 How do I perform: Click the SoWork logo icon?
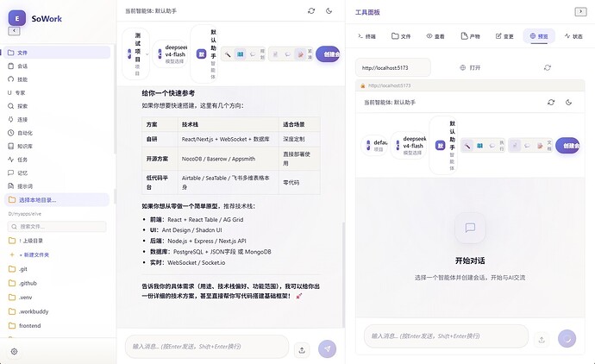pos(17,18)
